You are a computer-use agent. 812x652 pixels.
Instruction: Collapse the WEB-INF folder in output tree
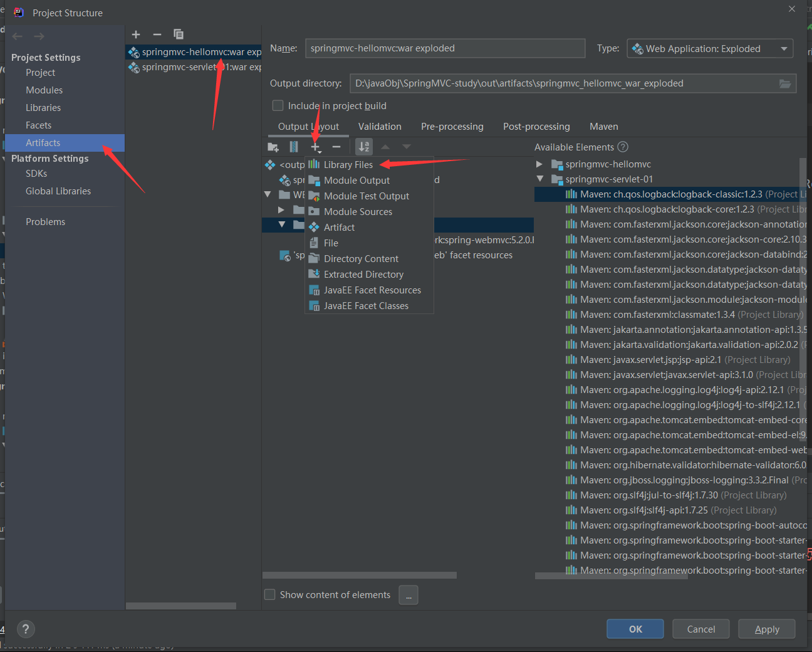coord(268,194)
